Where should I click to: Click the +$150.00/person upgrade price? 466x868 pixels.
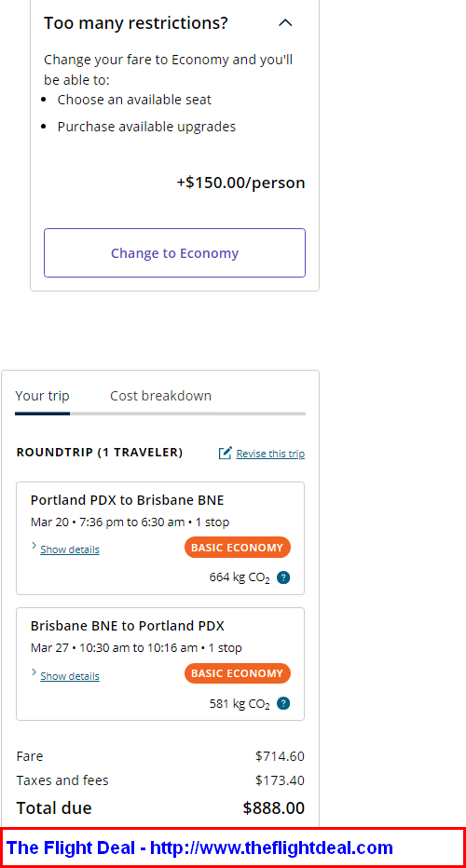(241, 183)
